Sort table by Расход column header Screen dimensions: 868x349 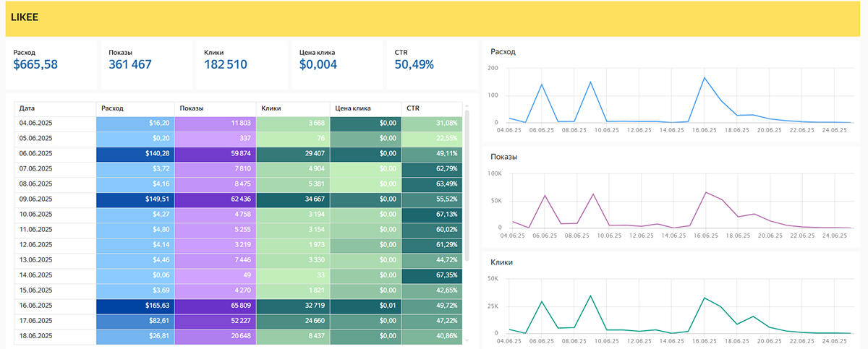click(x=135, y=108)
